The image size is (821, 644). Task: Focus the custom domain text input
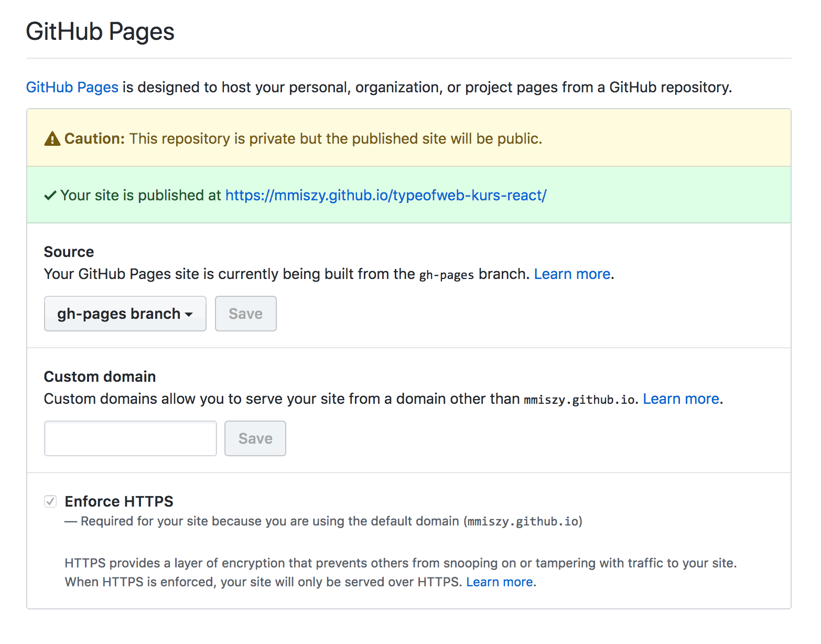(x=130, y=438)
